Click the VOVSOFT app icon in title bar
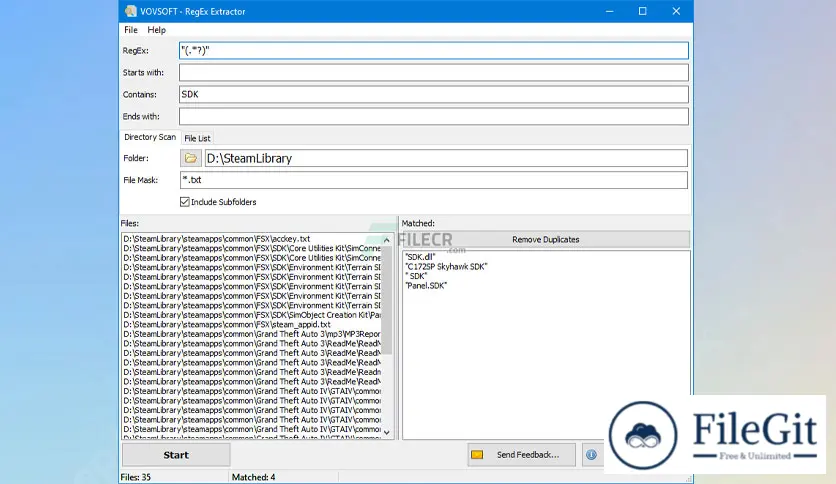Image resolution: width=836 pixels, height=484 pixels. (x=130, y=11)
